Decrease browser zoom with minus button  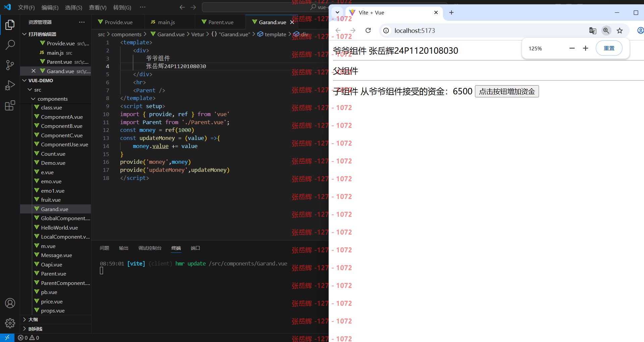(x=572, y=48)
